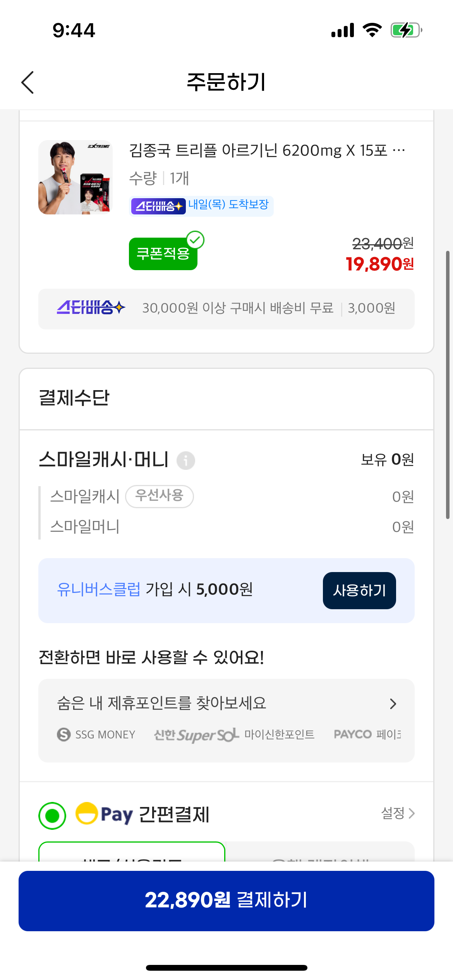This screenshot has height=980, width=453.
Task: Expand the hidden affiliate points chevron
Action: point(393,703)
